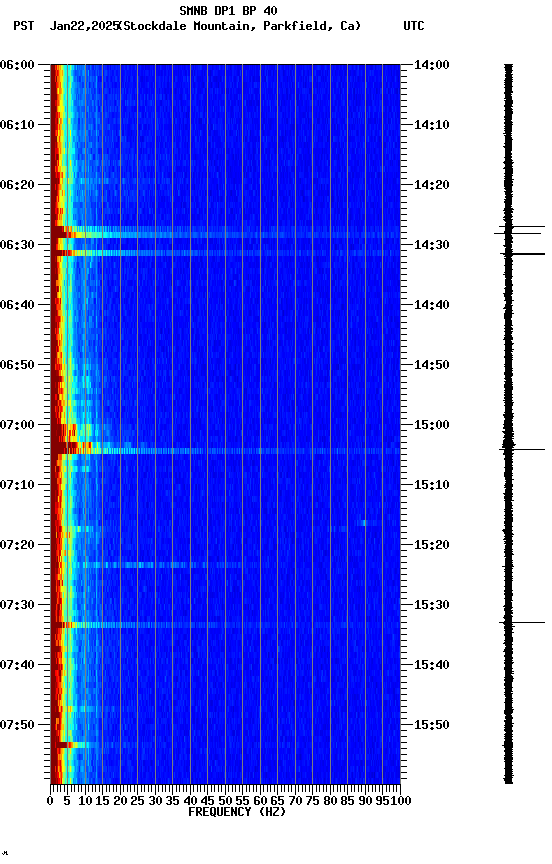Viewport: 552px width, 864px height.
Task: Click the 14:10 UTC time label
Action: click(432, 125)
